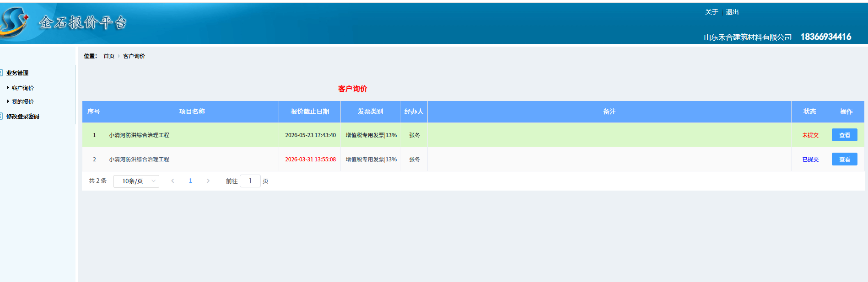Open 修改登录密码 in the sidebar

pyautogui.click(x=23, y=117)
